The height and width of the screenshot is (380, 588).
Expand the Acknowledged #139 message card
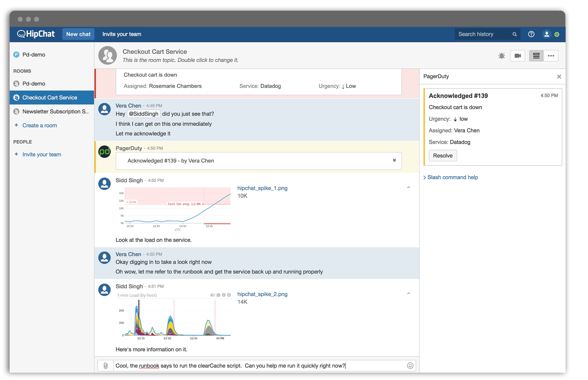(394, 160)
